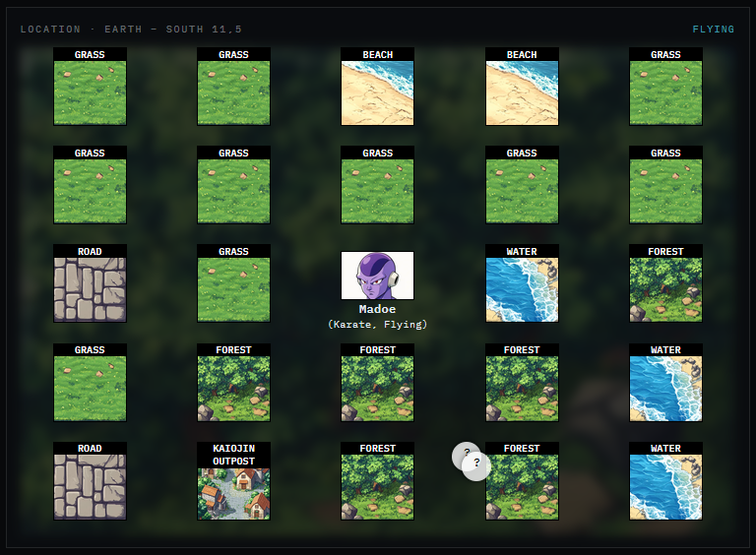Move to Water tile directly right of Madoe
The height and width of the screenshot is (555, 756).
pyautogui.click(x=522, y=283)
